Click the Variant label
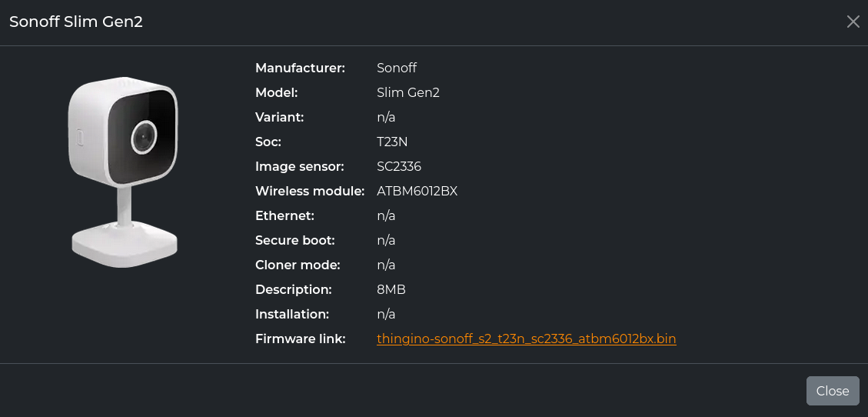This screenshot has width=868, height=417. [280, 118]
